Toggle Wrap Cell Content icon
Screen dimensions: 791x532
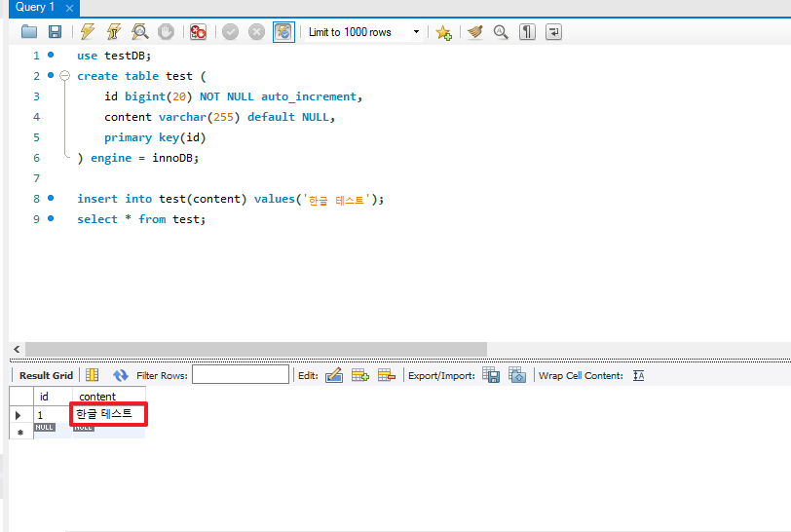638,375
